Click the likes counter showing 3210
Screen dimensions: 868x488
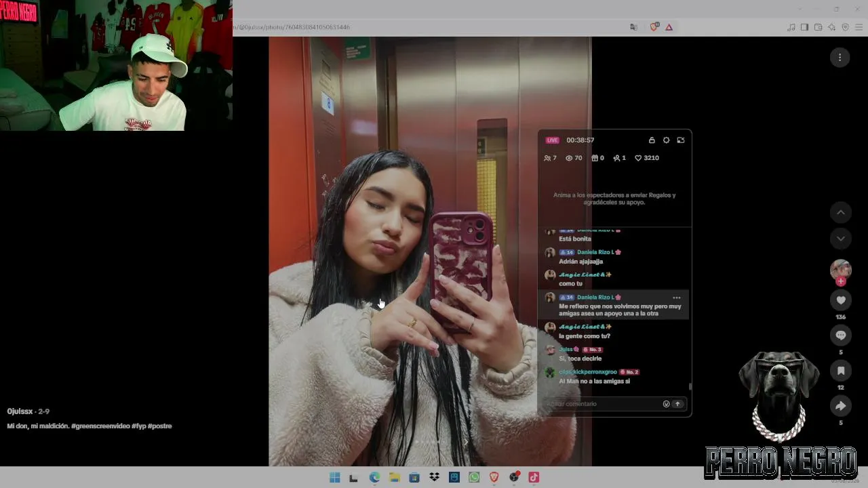click(647, 158)
